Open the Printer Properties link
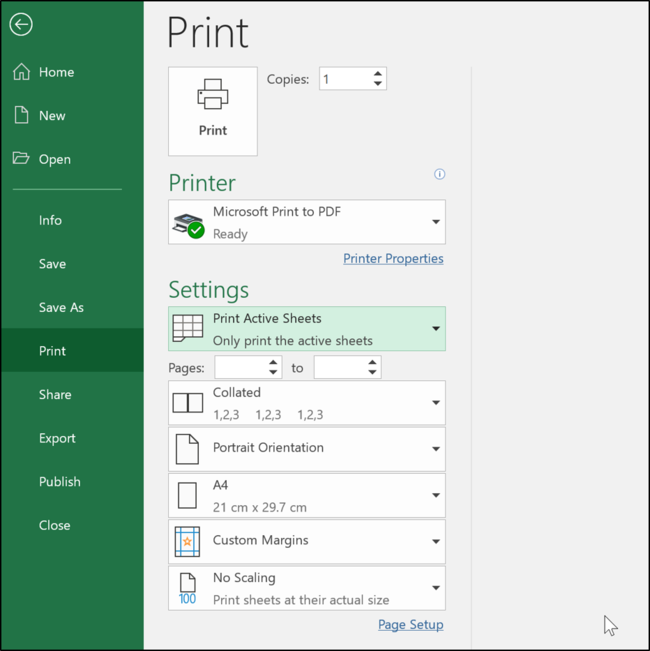 tap(393, 258)
